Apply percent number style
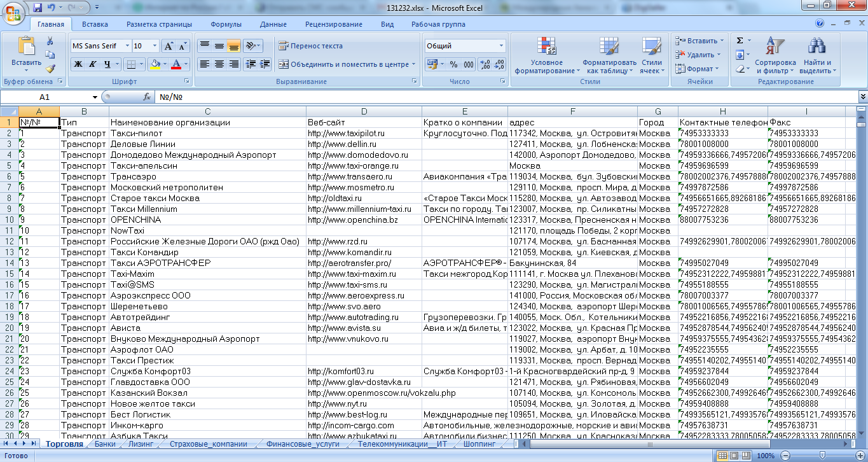 pos(453,64)
